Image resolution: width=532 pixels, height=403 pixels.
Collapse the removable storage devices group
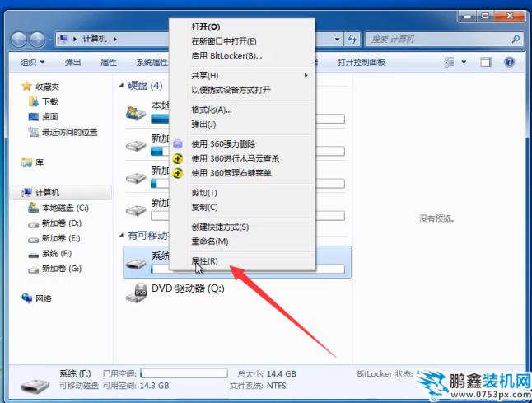121,235
